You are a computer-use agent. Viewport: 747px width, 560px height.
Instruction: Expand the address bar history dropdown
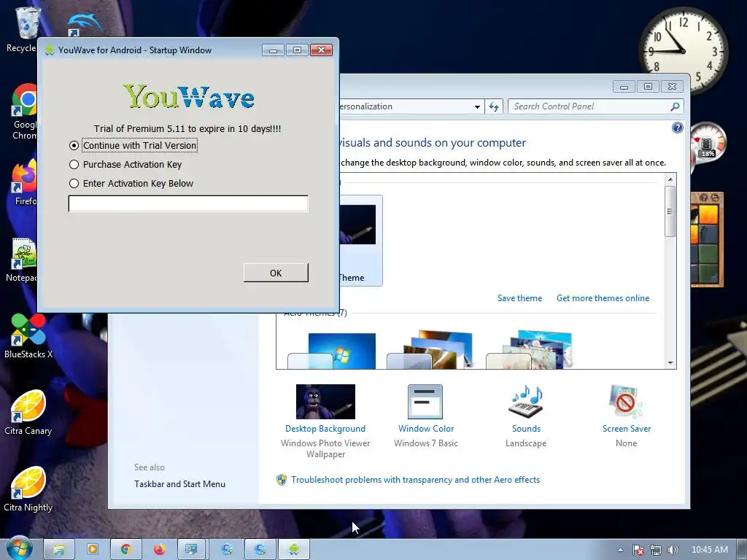tap(477, 106)
